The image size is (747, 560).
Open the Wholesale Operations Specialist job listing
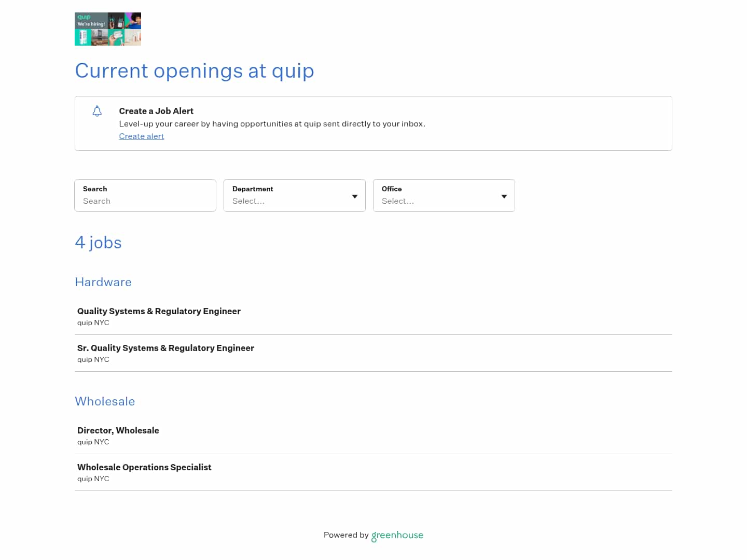(144, 467)
